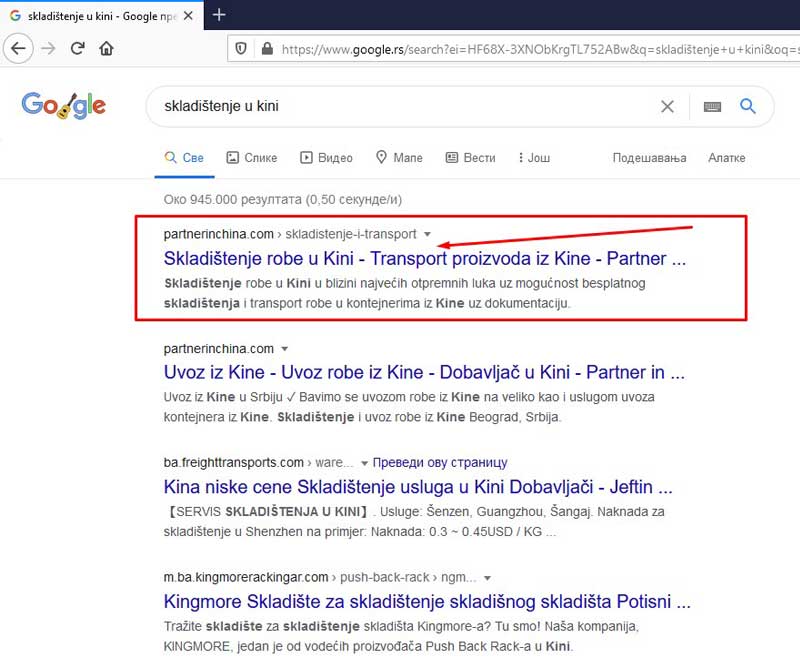Expand the Још more menu
Image resolution: width=800 pixels, height=670 pixels.
[x=534, y=158]
